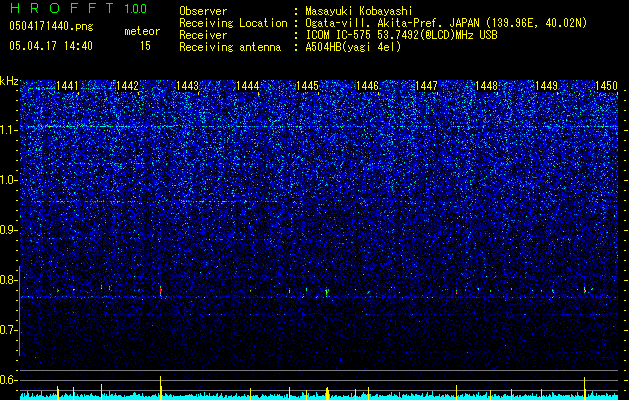Click the 0.8 frequency axis label

8,280
